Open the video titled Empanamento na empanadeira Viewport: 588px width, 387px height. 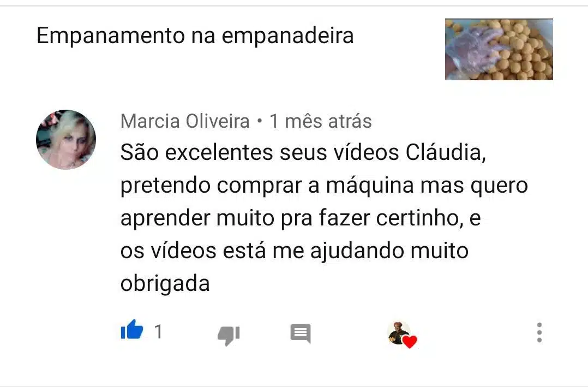(x=195, y=35)
